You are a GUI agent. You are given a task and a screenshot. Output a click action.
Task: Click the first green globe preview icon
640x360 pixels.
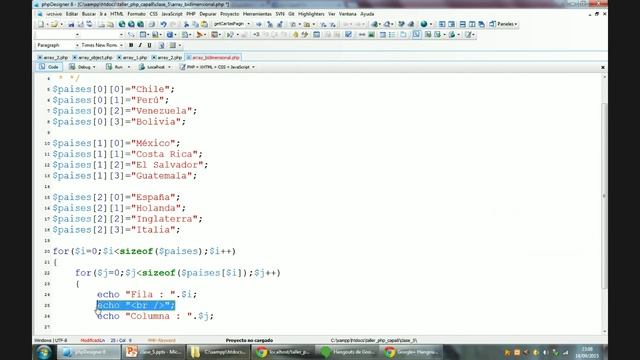click(x=122, y=24)
